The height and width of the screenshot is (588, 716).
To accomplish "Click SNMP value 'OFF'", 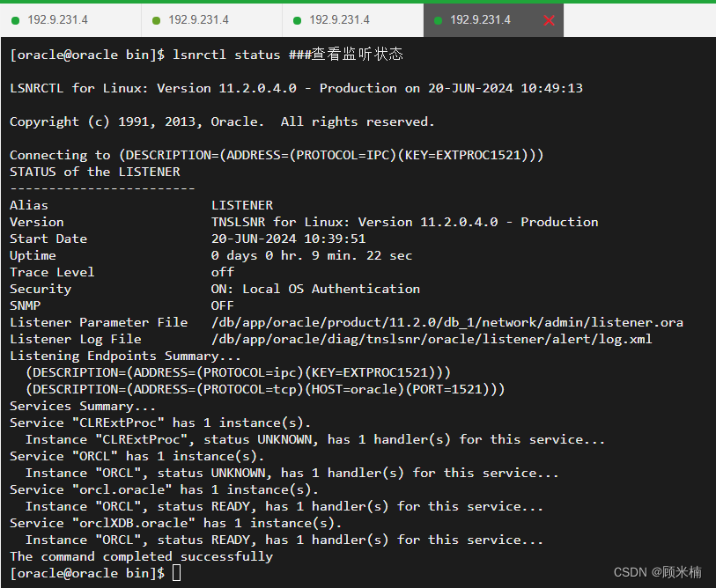I will tap(223, 305).
